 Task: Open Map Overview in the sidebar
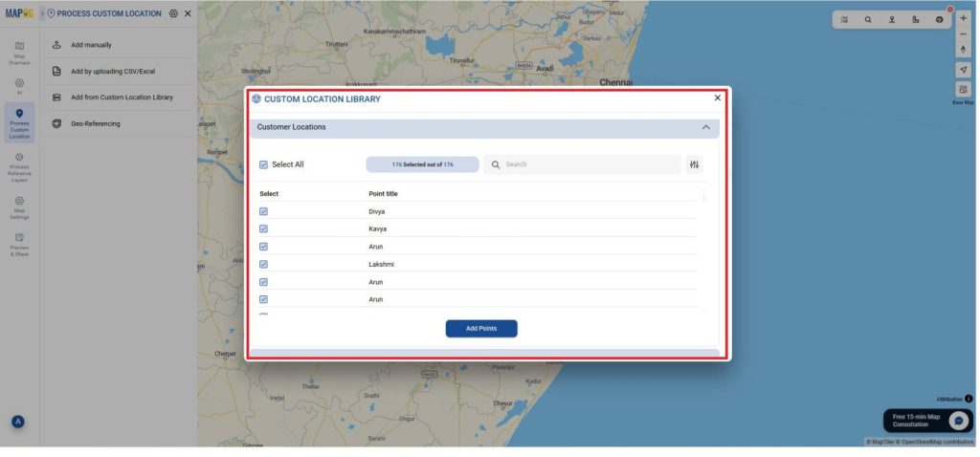tap(19, 54)
